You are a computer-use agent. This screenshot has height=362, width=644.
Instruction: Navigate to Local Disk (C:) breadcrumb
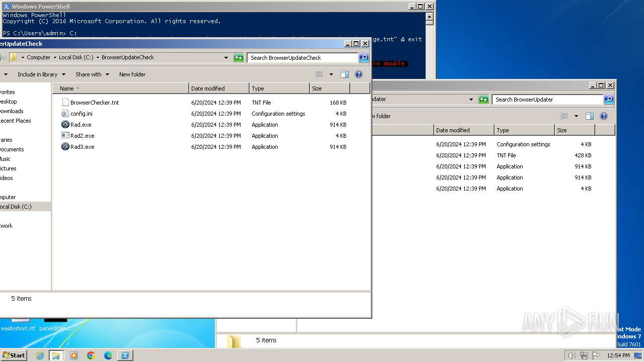click(x=76, y=58)
